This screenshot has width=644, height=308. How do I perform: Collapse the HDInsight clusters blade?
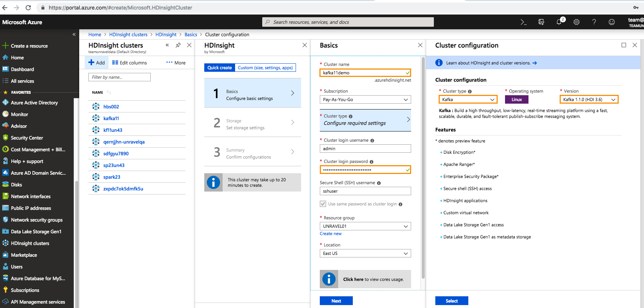[x=167, y=45]
